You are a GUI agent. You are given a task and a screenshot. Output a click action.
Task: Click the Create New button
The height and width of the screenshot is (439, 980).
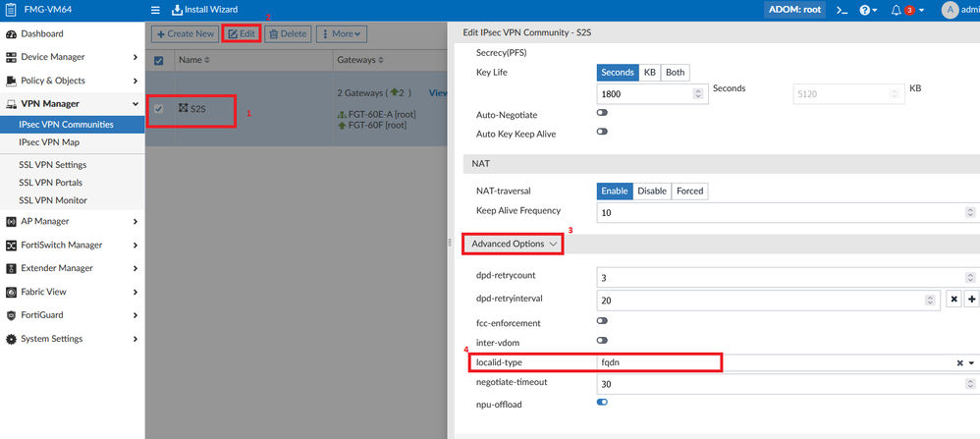[x=185, y=33]
